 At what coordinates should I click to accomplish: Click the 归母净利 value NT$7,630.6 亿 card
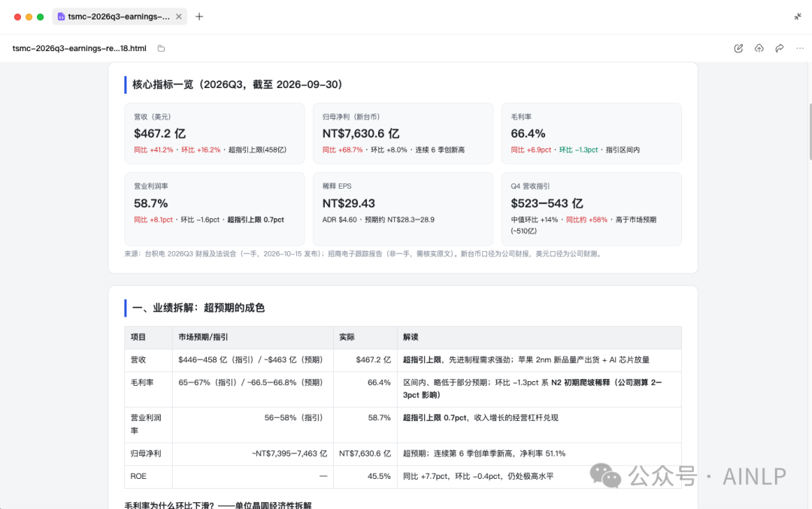coord(361,134)
